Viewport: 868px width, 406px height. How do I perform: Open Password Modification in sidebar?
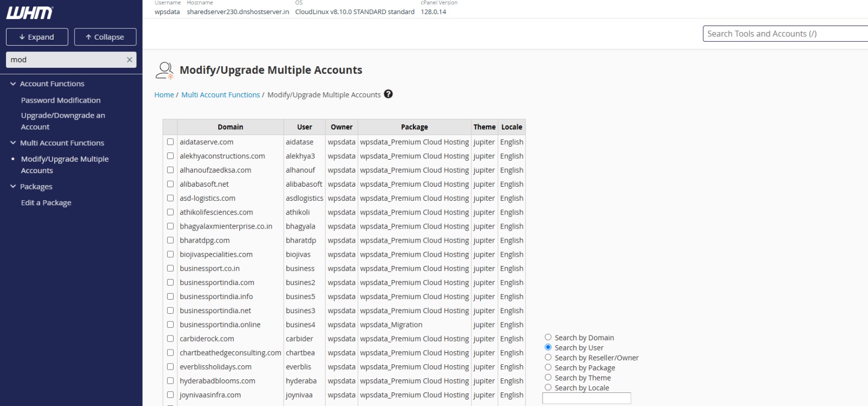click(61, 100)
